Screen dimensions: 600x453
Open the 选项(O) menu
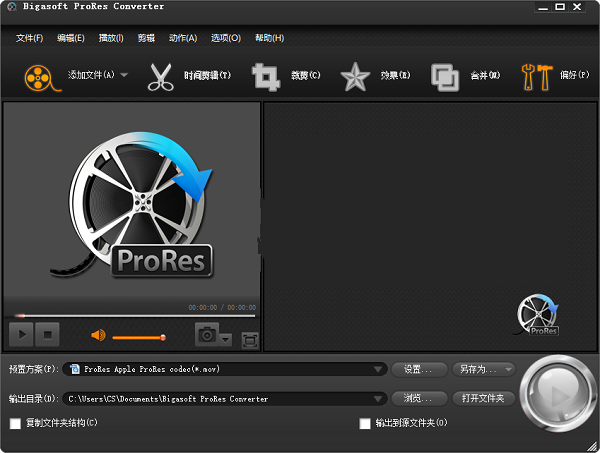tap(226, 38)
